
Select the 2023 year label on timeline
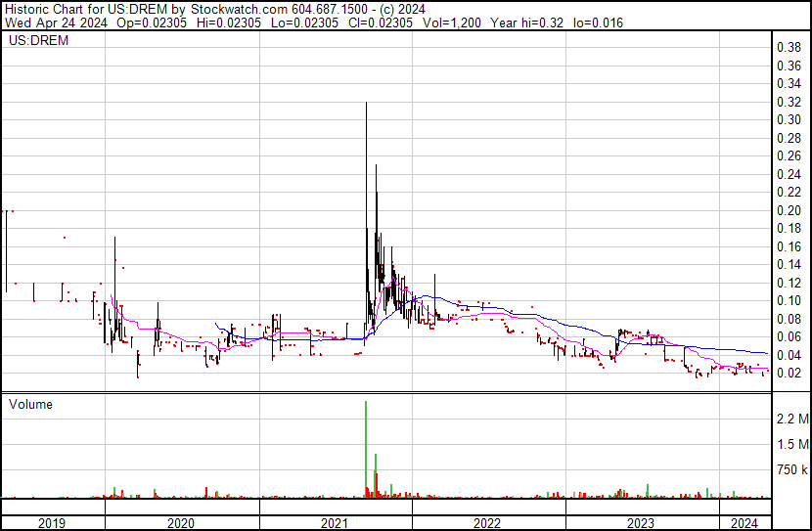click(x=641, y=523)
